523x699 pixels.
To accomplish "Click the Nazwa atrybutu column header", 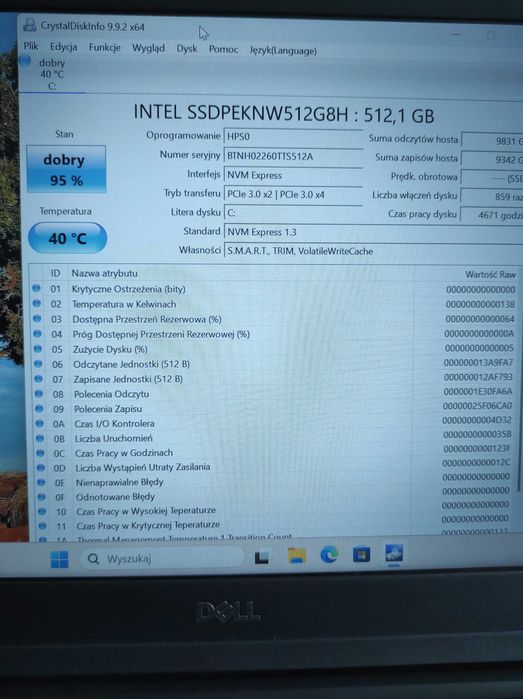I will [x=104, y=273].
